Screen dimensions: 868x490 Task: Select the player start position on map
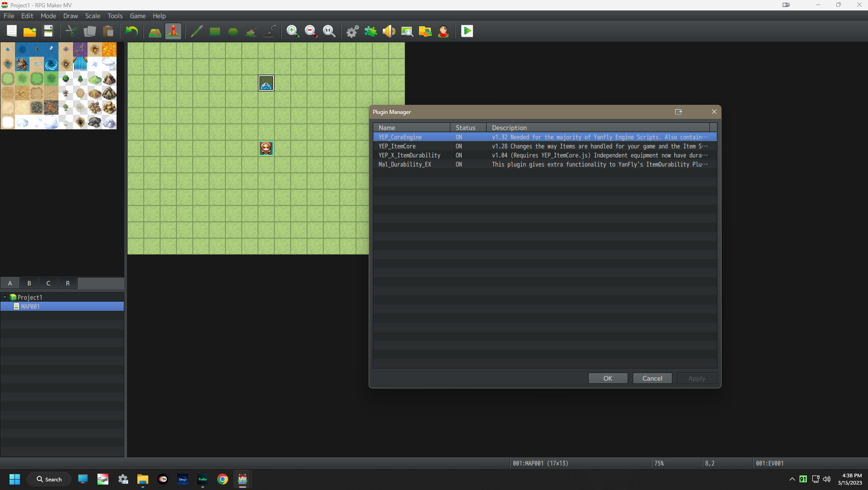pyautogui.click(x=266, y=148)
